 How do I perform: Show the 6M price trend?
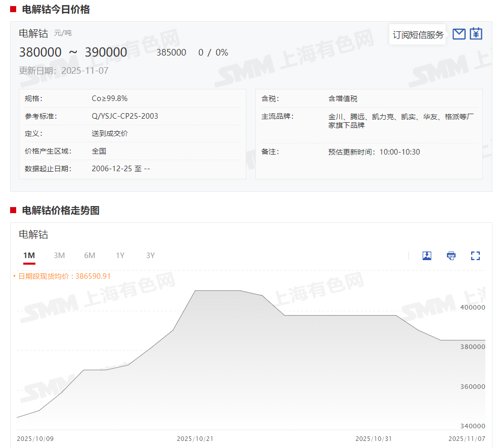coord(89,256)
